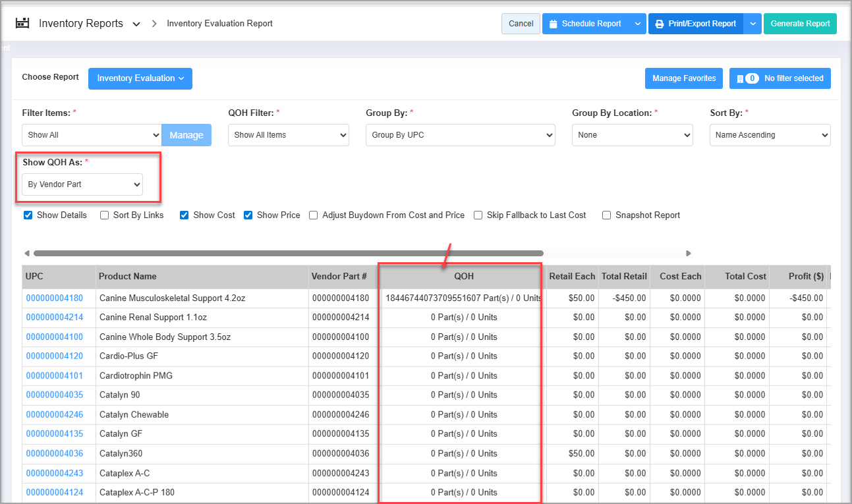
Task: Click the Inventory Reports bed icon
Action: [22, 24]
